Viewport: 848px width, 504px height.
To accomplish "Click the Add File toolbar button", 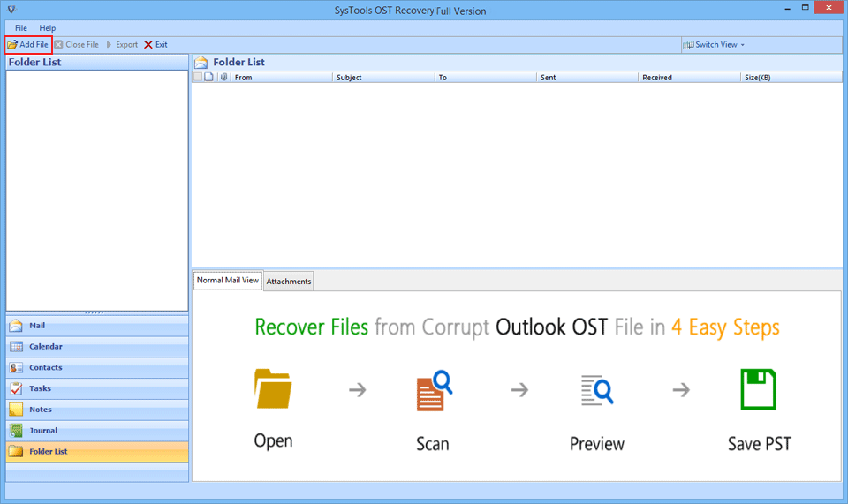I will pos(28,45).
